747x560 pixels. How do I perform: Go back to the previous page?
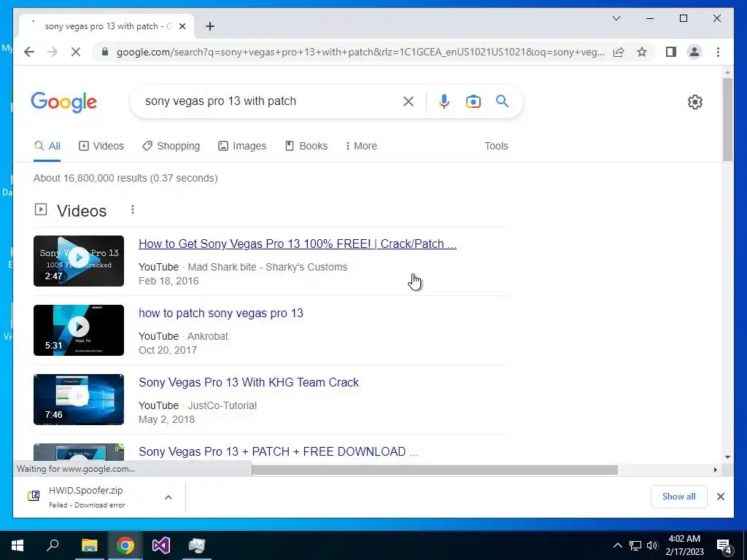click(x=29, y=52)
